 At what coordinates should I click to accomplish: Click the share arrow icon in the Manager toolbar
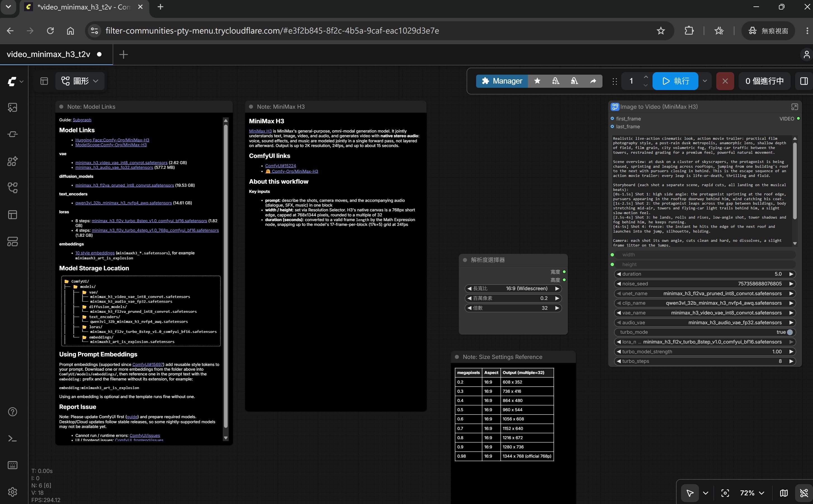[x=593, y=81]
